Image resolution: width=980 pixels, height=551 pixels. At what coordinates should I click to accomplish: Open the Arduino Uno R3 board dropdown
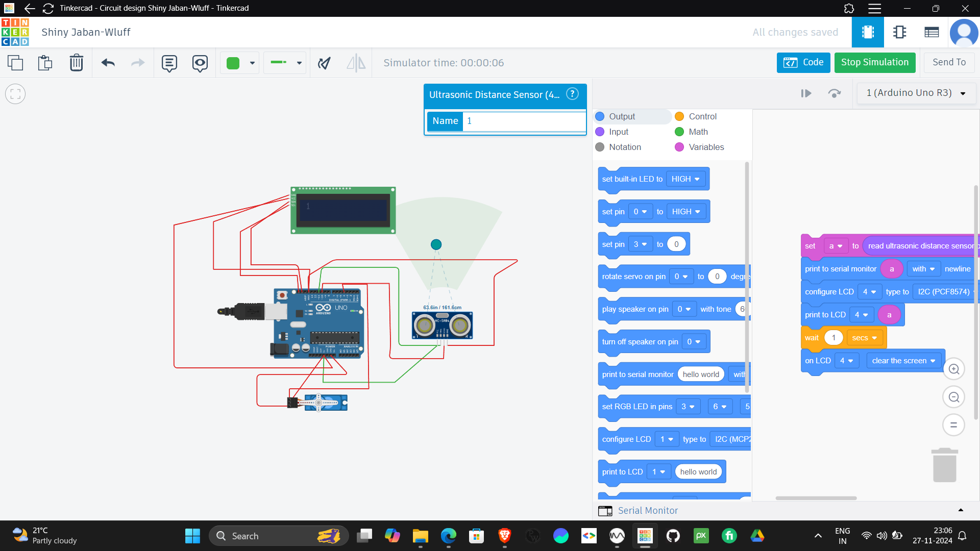pyautogui.click(x=916, y=93)
